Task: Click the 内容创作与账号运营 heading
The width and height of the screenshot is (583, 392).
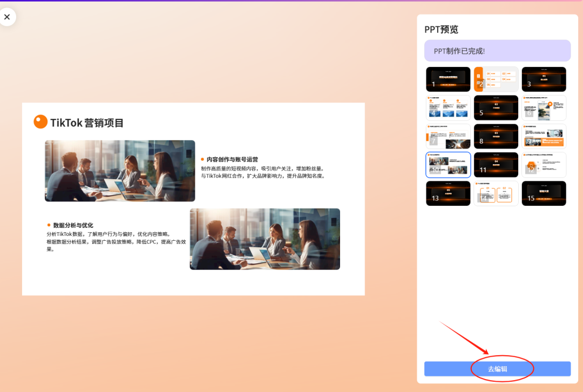Action: [232, 159]
